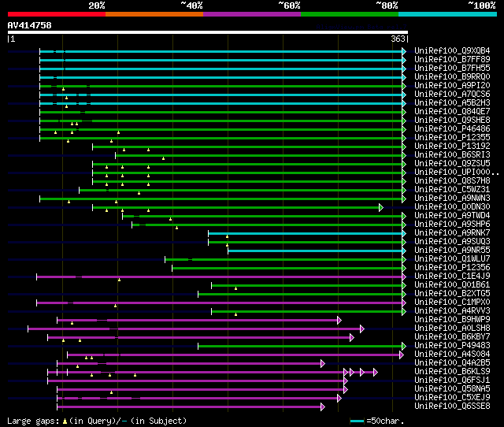
Task: Click the cyan alignment bar for A9RNK7
Action: tap(305, 233)
